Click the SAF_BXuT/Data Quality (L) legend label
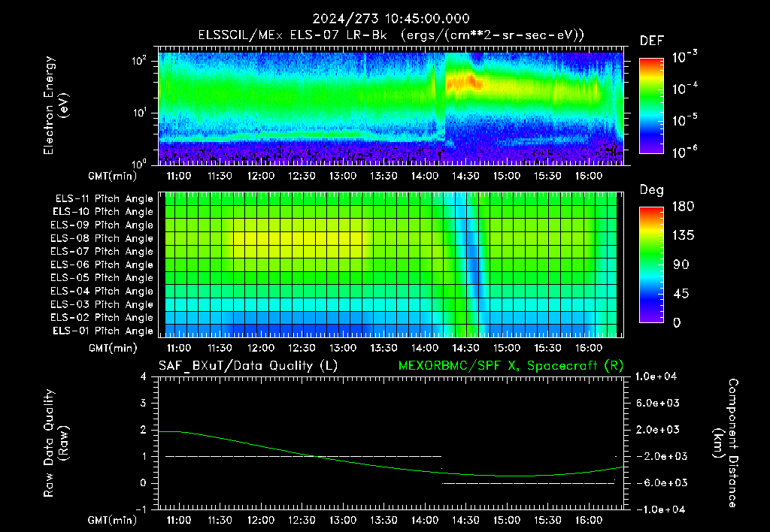This screenshot has height=532, width=770. point(248,366)
